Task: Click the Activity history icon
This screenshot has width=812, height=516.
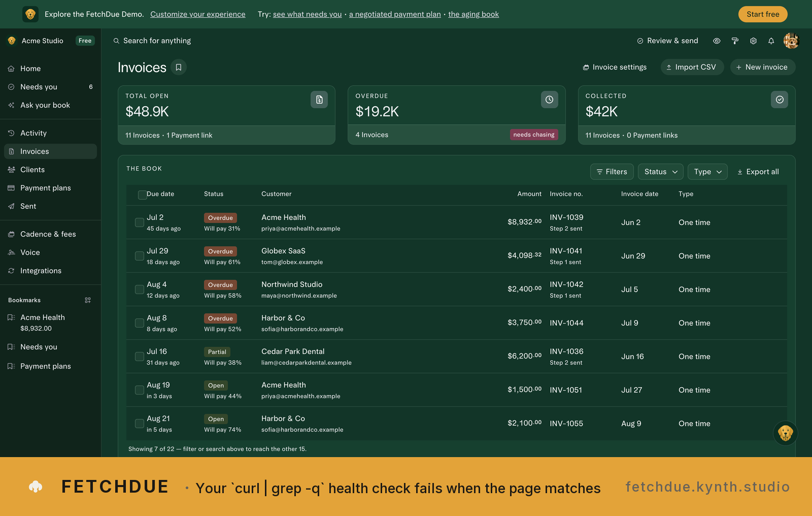Action: pos(11,133)
